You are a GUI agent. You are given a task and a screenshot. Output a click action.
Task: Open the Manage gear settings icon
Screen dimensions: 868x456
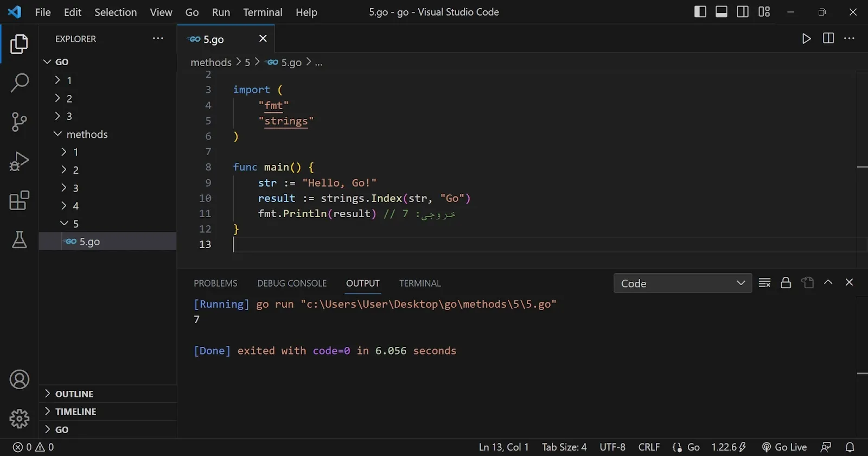(19, 419)
